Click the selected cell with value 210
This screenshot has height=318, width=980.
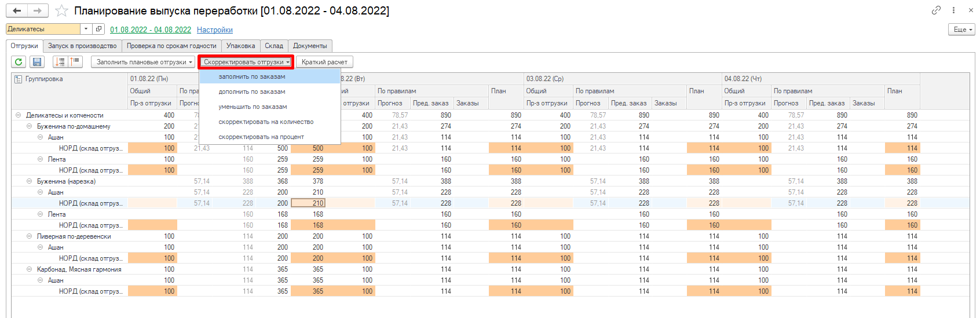tap(308, 203)
